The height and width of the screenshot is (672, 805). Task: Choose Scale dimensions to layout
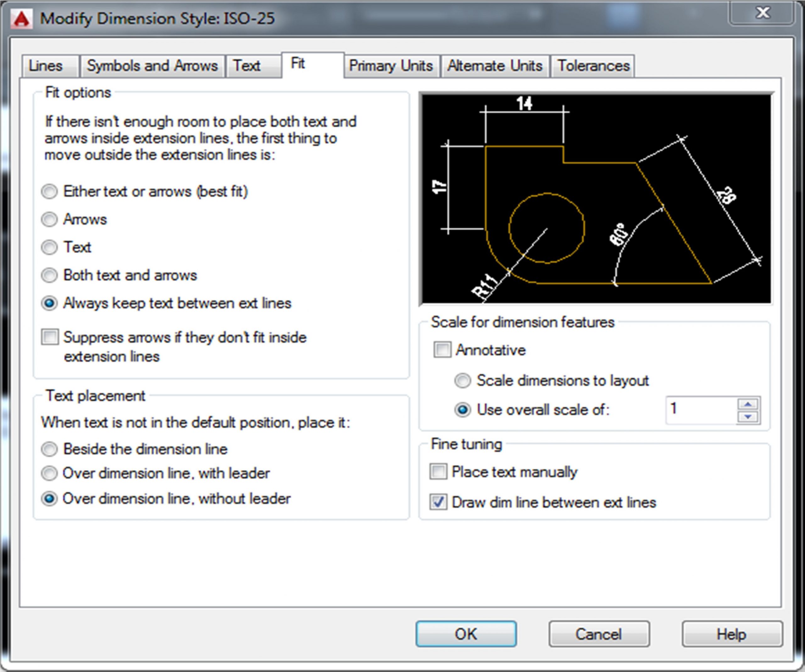pos(462,381)
